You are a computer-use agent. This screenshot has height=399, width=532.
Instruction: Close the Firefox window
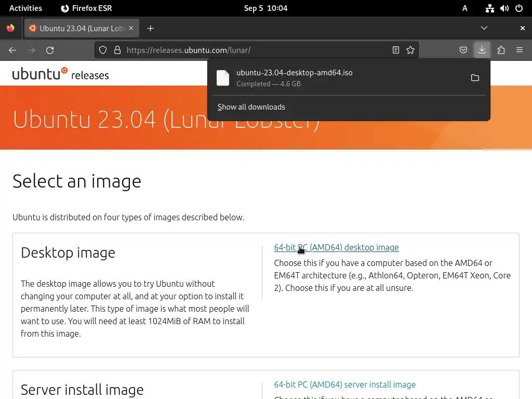click(x=523, y=28)
